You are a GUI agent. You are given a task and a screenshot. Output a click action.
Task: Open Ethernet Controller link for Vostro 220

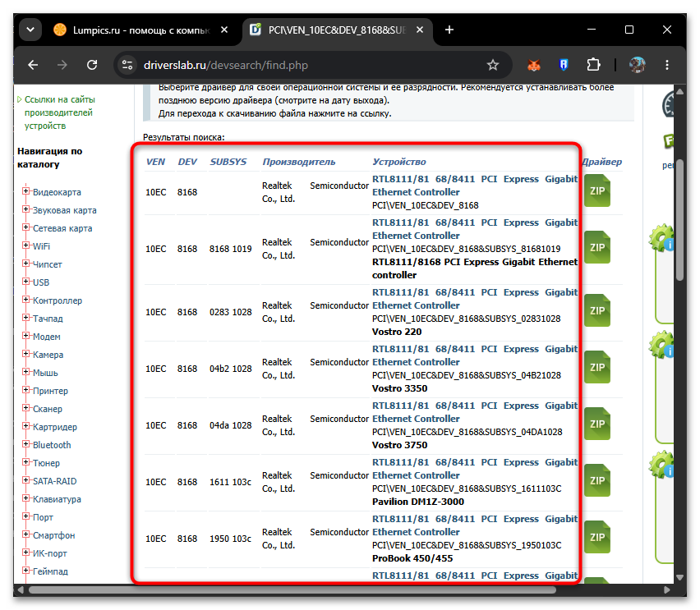475,299
